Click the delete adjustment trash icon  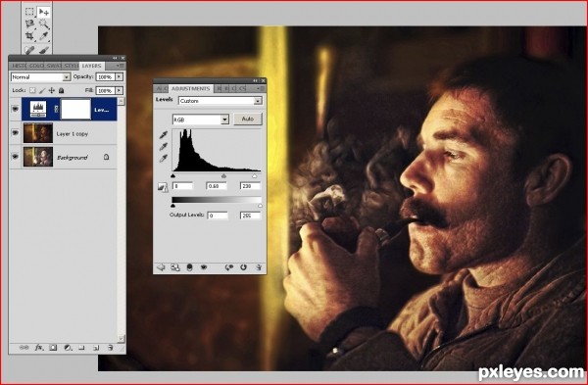[x=259, y=267]
